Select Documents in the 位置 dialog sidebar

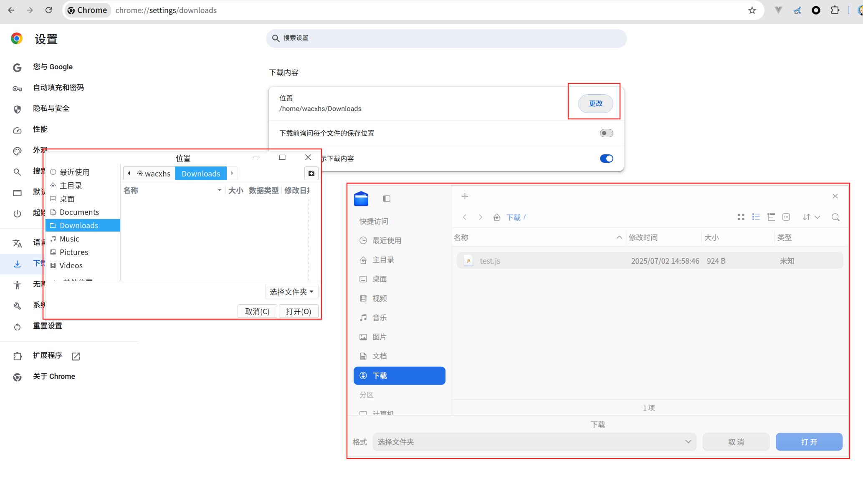point(83,212)
